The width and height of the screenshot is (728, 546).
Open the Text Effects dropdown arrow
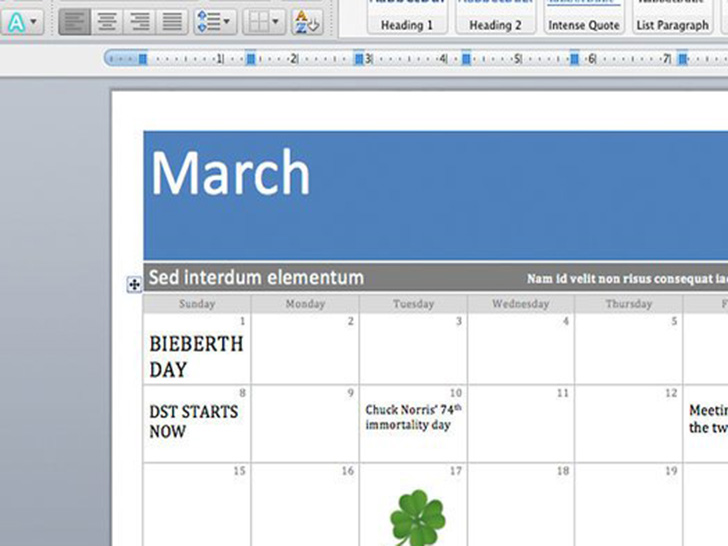(33, 21)
